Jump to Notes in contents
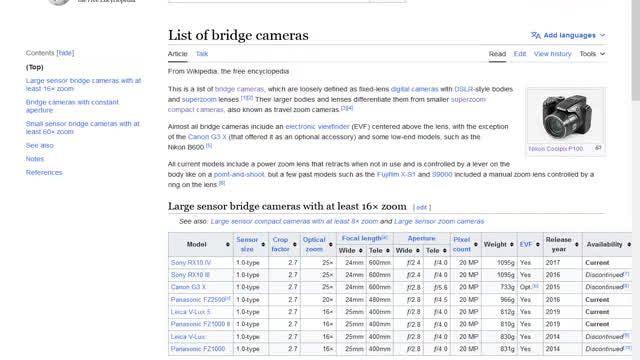640x360 pixels. point(35,159)
